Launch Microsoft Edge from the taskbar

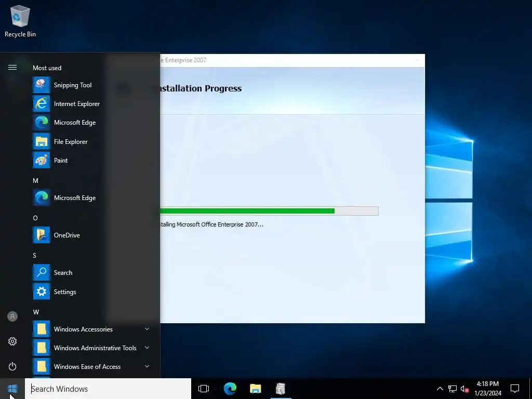pyautogui.click(x=230, y=389)
